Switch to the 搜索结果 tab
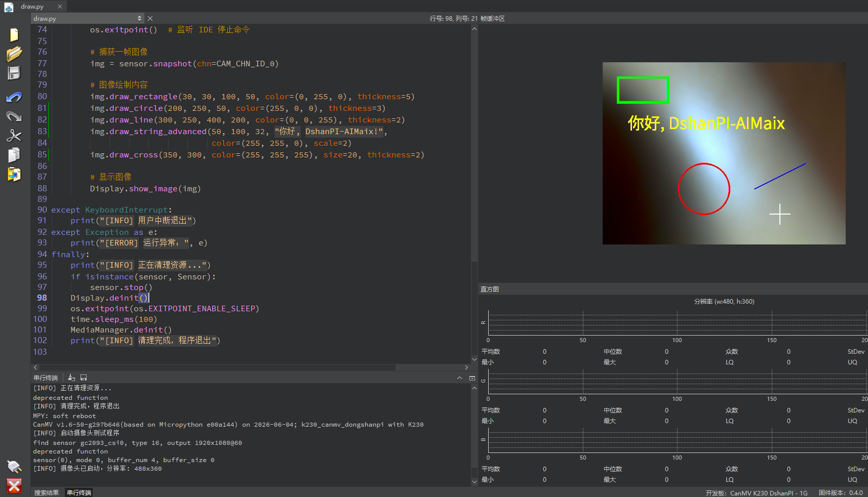The height and width of the screenshot is (497, 868). 47,492
